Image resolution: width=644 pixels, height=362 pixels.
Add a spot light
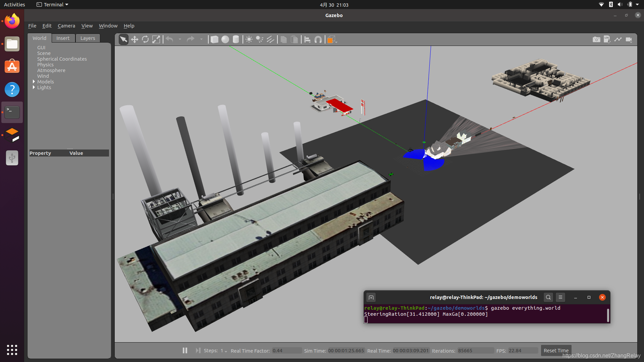[x=260, y=40]
